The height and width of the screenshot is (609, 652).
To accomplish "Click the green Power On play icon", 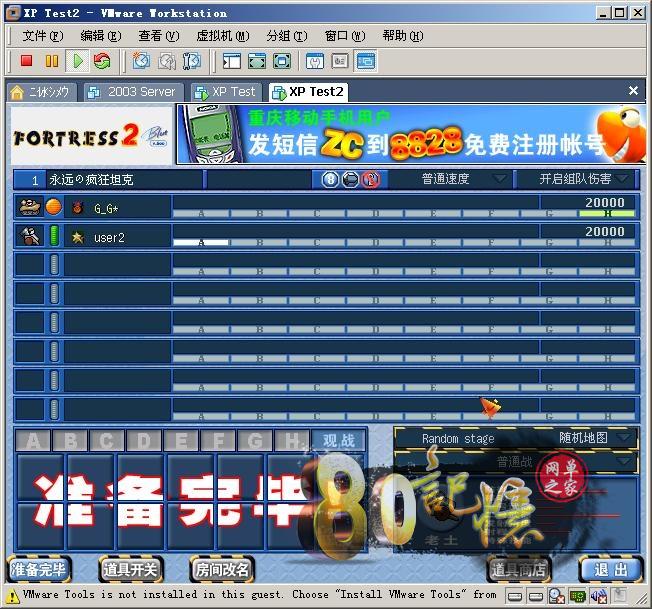I will click(x=78, y=61).
